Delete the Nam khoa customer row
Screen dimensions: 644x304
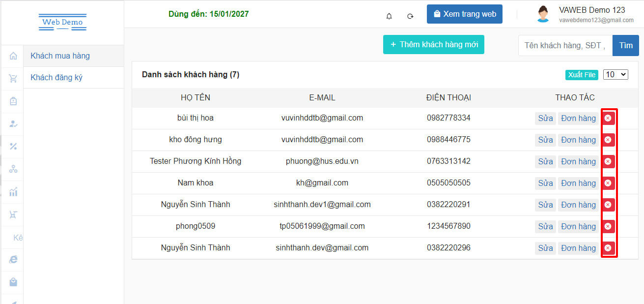(x=608, y=183)
